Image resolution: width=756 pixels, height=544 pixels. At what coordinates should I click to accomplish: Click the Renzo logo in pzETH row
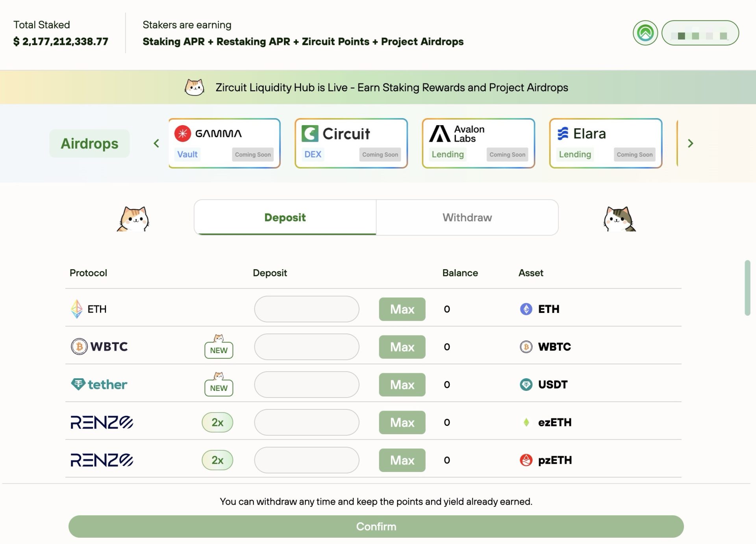(102, 460)
